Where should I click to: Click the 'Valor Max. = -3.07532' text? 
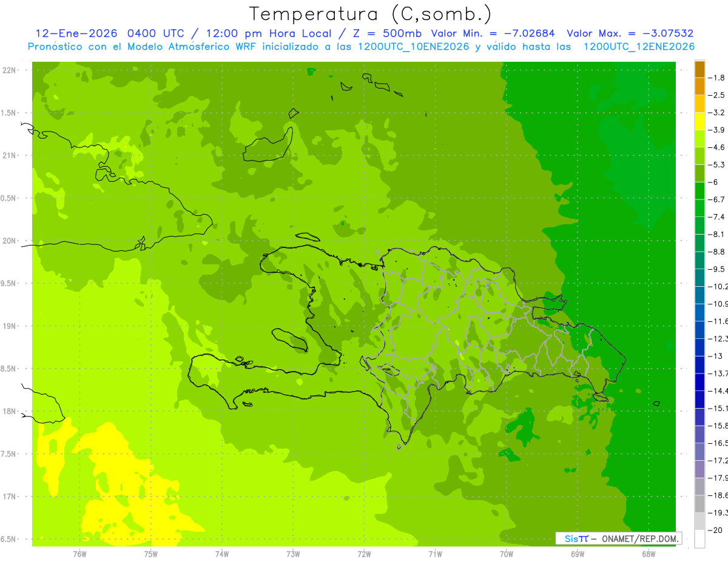[x=630, y=34]
